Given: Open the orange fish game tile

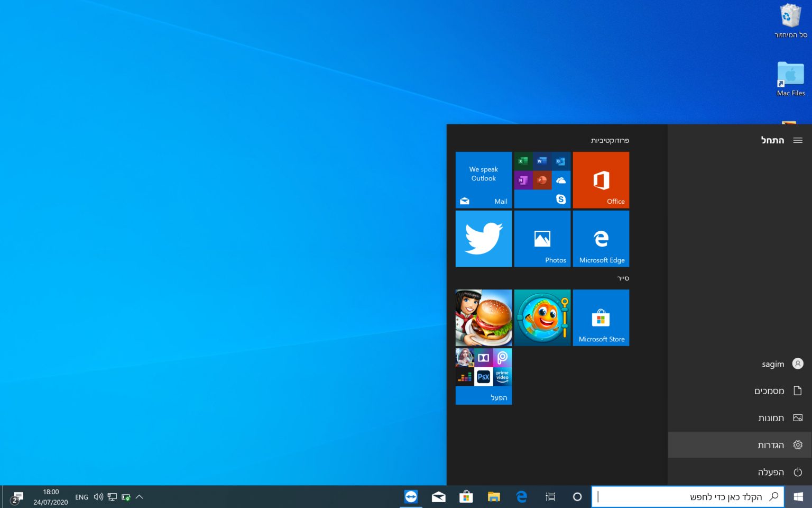Looking at the screenshot, I should click(542, 317).
